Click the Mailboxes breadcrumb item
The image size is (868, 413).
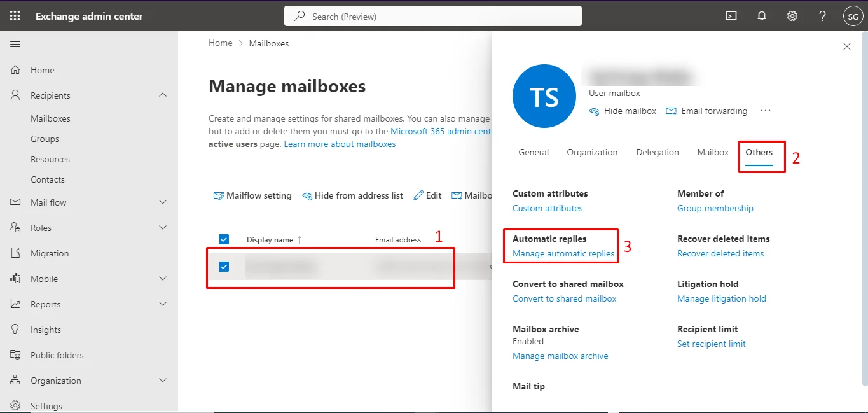pos(269,43)
